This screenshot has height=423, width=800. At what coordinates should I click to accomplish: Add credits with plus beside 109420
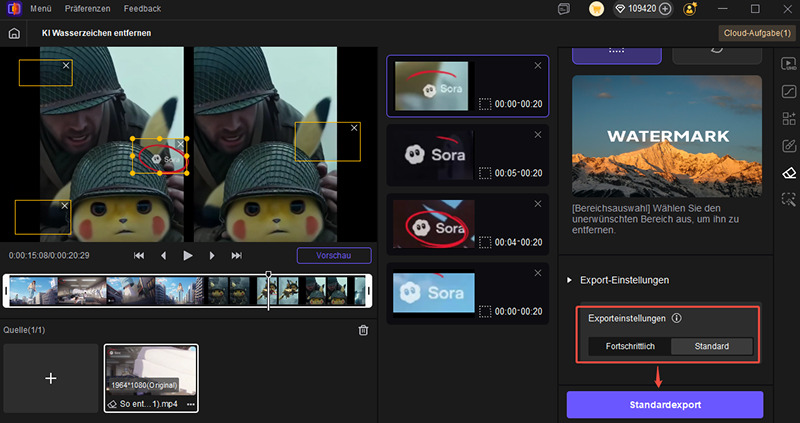[665, 9]
